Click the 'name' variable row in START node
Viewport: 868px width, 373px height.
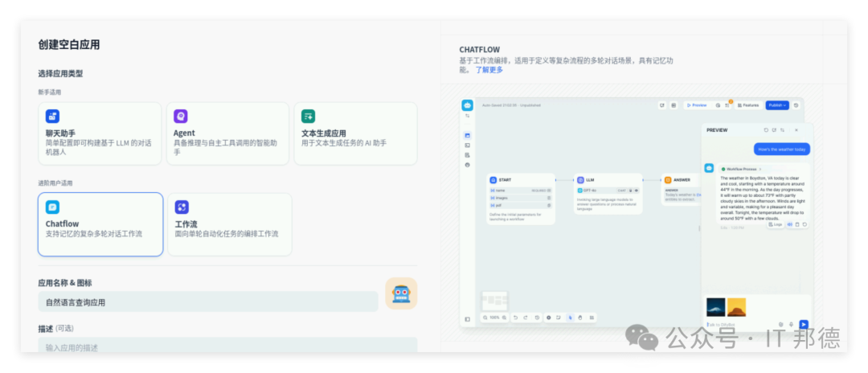pos(520,190)
